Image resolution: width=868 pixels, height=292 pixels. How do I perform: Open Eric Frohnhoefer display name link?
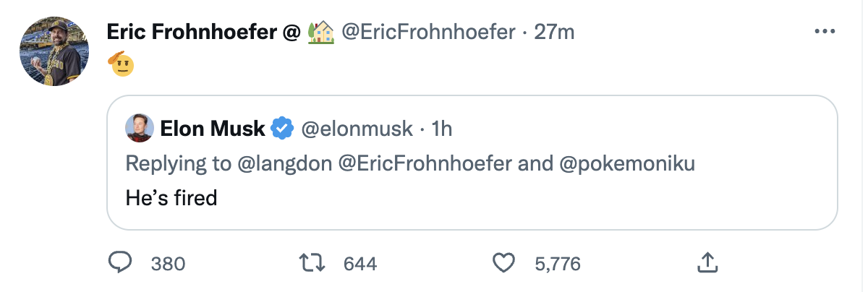point(195,33)
